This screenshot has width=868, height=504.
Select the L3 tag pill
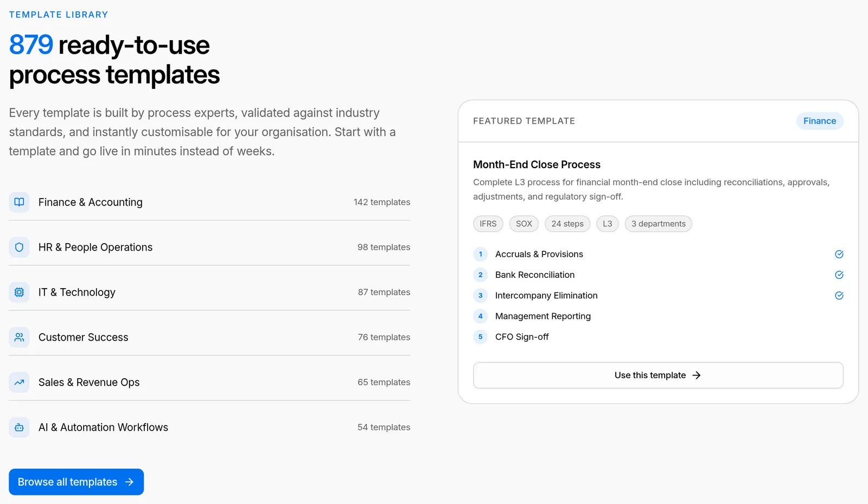[608, 224]
